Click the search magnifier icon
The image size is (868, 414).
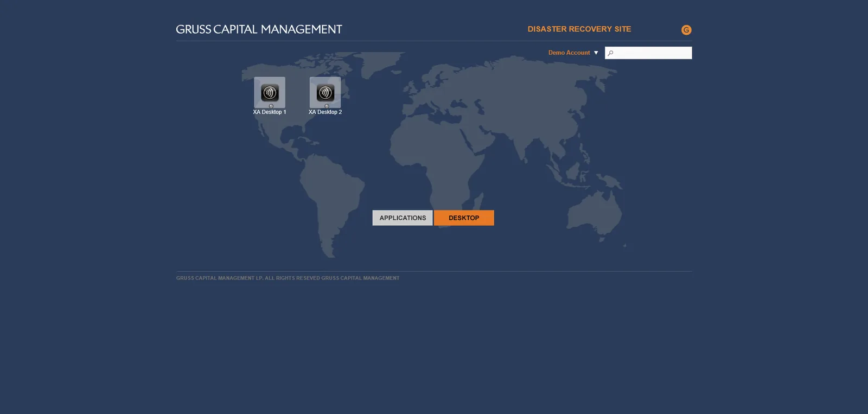click(x=610, y=53)
